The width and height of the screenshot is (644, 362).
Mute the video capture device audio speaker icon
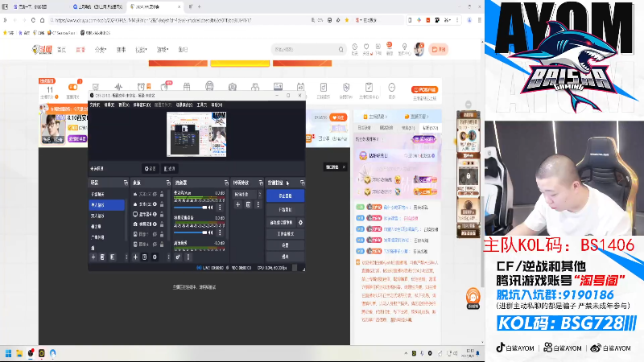point(211,232)
